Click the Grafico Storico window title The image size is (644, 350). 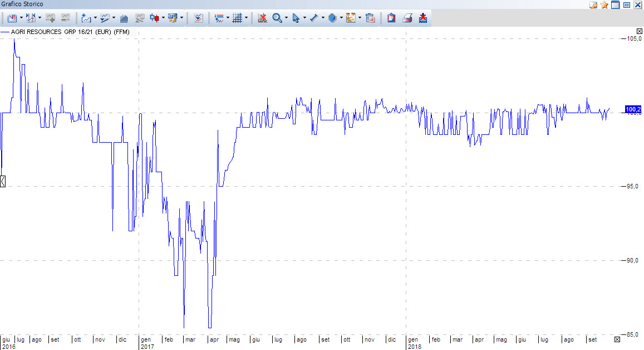pyautogui.click(x=22, y=4)
